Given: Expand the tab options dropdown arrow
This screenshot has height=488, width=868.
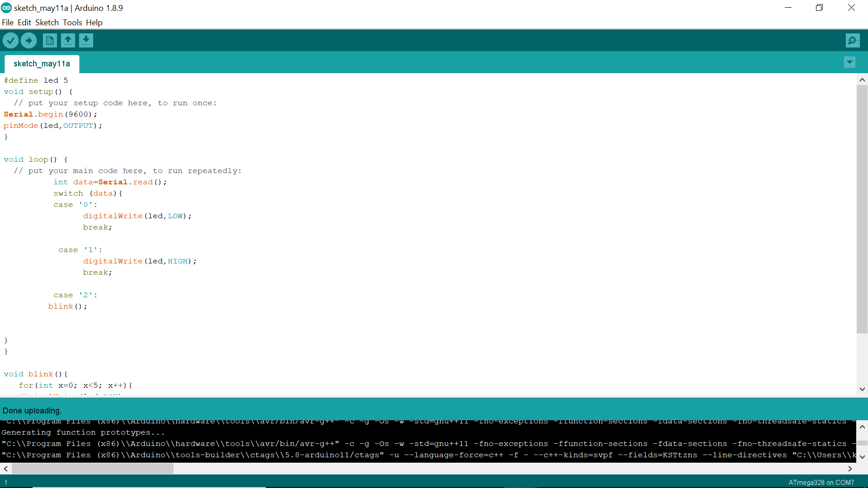Looking at the screenshot, I should click(849, 62).
